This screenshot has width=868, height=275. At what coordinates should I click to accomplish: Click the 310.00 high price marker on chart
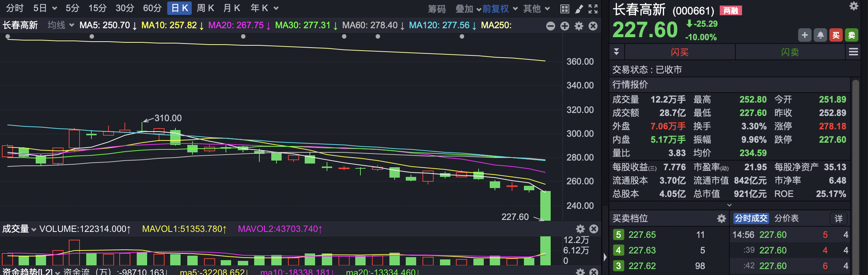168,118
